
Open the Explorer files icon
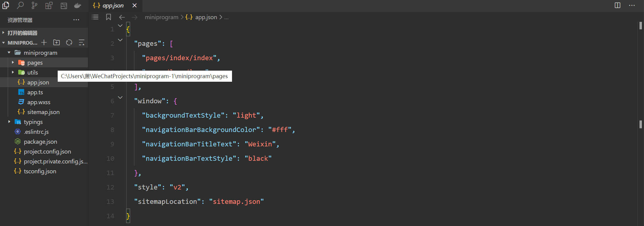pos(6,5)
